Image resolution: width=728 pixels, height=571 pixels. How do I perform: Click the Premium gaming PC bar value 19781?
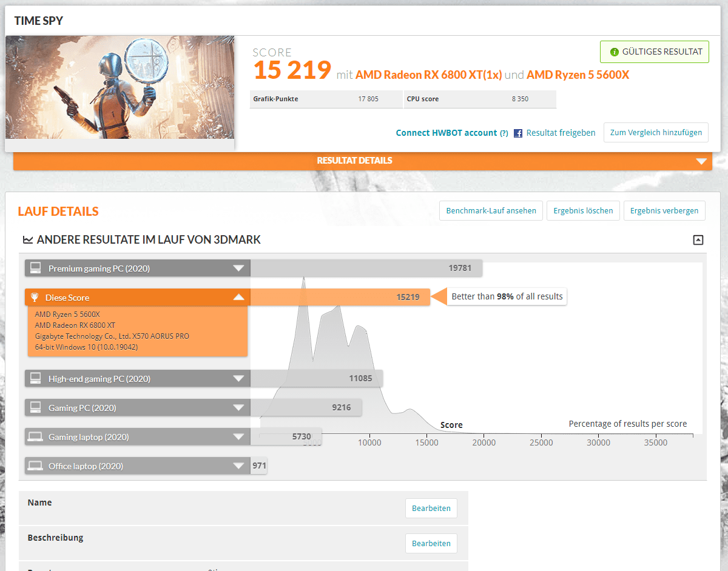460,269
